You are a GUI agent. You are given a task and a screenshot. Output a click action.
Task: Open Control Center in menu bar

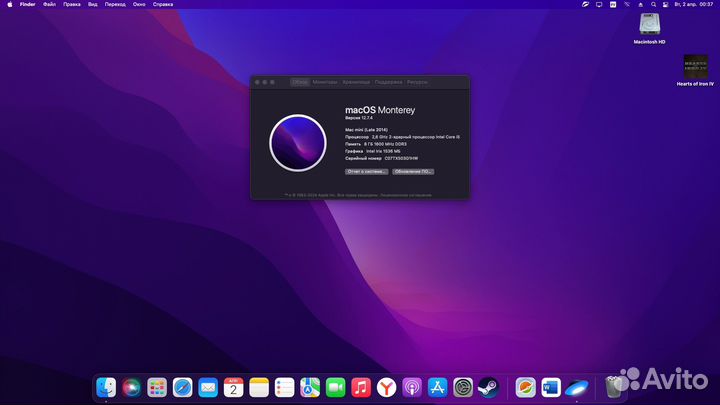pos(665,4)
